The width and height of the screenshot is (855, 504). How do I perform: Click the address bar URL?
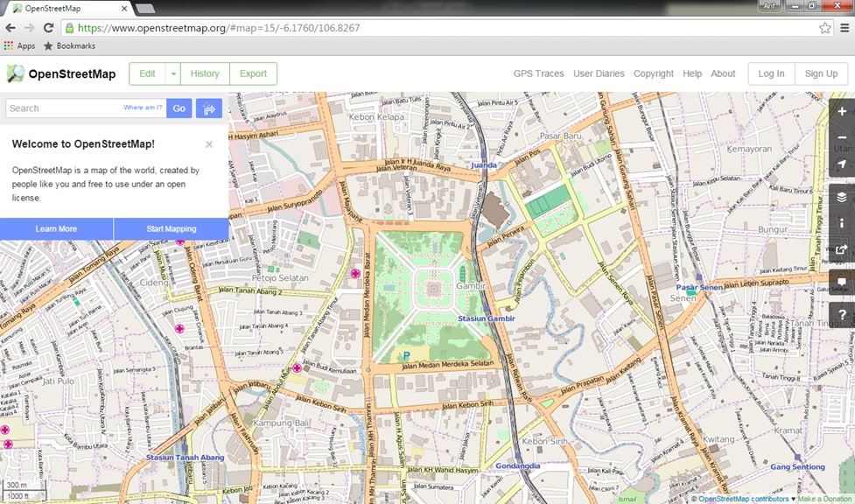[x=219, y=28]
